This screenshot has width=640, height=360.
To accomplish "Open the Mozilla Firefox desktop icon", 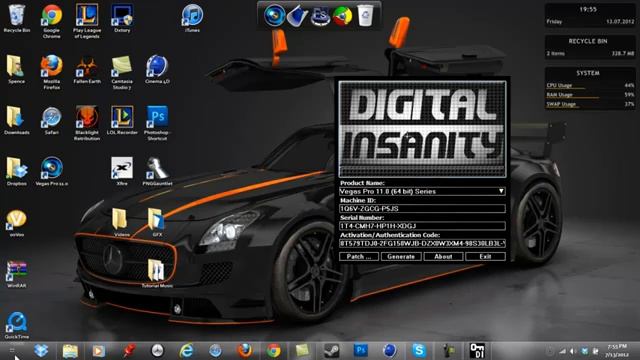I will (51, 72).
